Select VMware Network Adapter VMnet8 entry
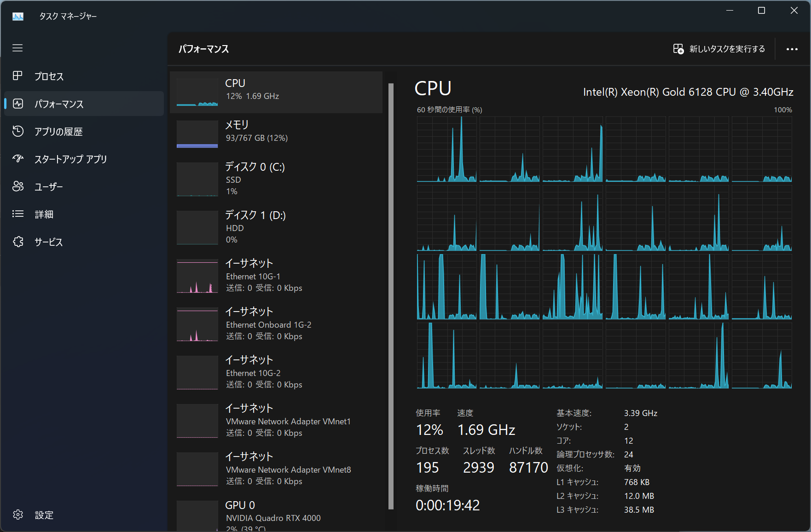Screen dimensions: 811x532 (276, 468)
